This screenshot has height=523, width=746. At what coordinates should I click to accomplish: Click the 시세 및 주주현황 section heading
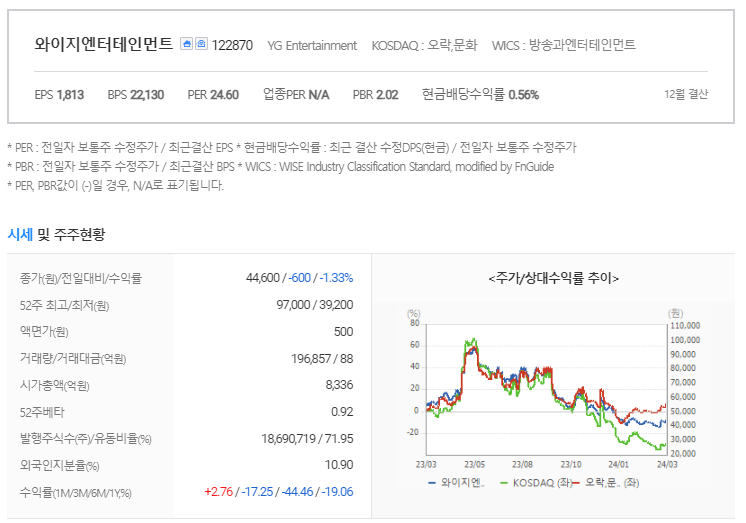pos(56,234)
